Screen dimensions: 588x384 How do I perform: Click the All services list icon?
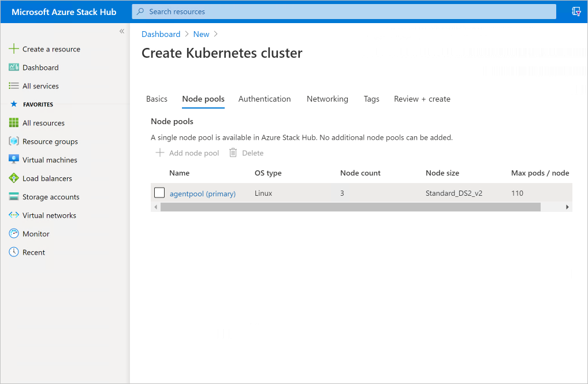[x=14, y=86]
